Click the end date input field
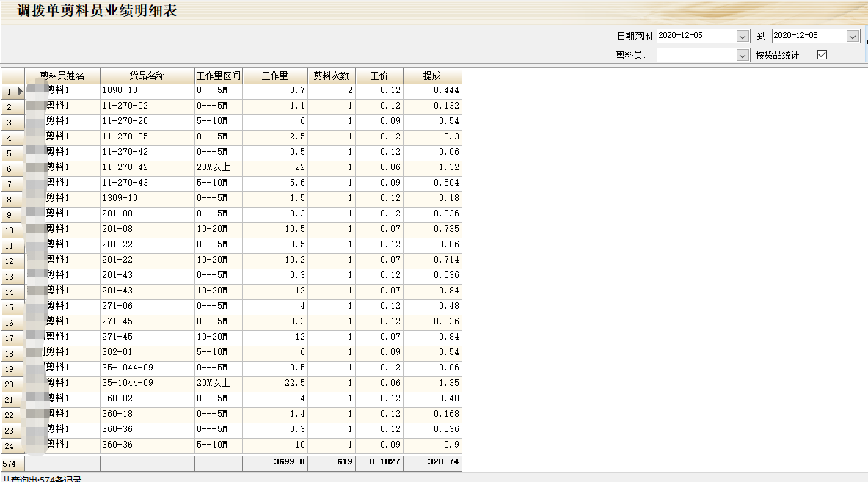Viewport: 868px width, 482px height. coord(808,36)
